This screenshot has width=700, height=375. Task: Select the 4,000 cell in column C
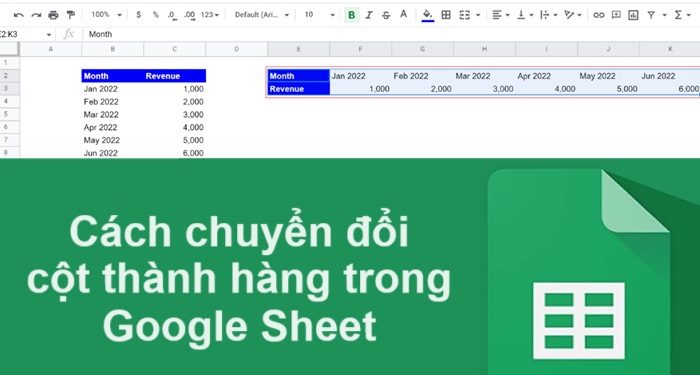(175, 127)
